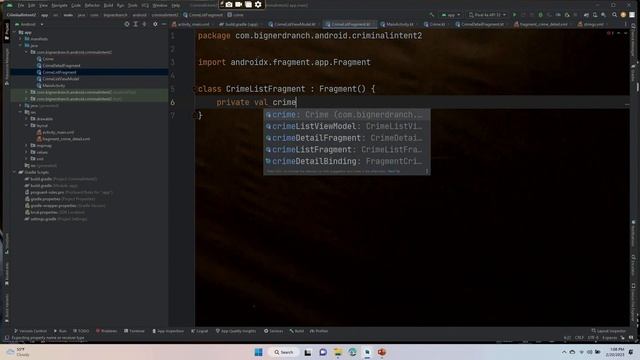Select fragment_crime_detail.xml in layout folder
640x360 pixels.
pos(66,139)
